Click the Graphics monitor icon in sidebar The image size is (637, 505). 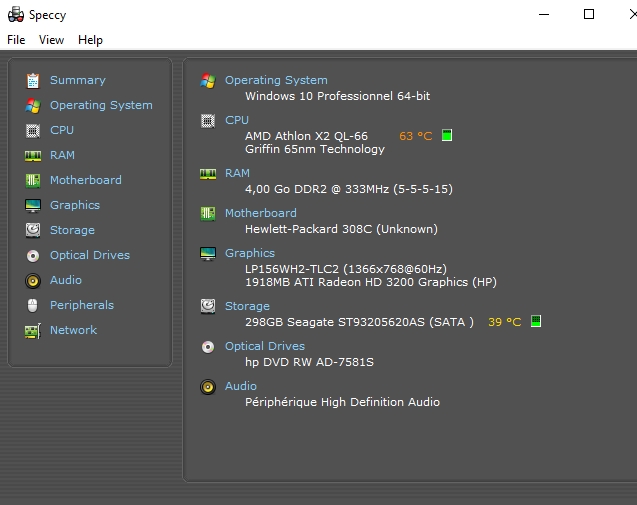[x=33, y=205]
